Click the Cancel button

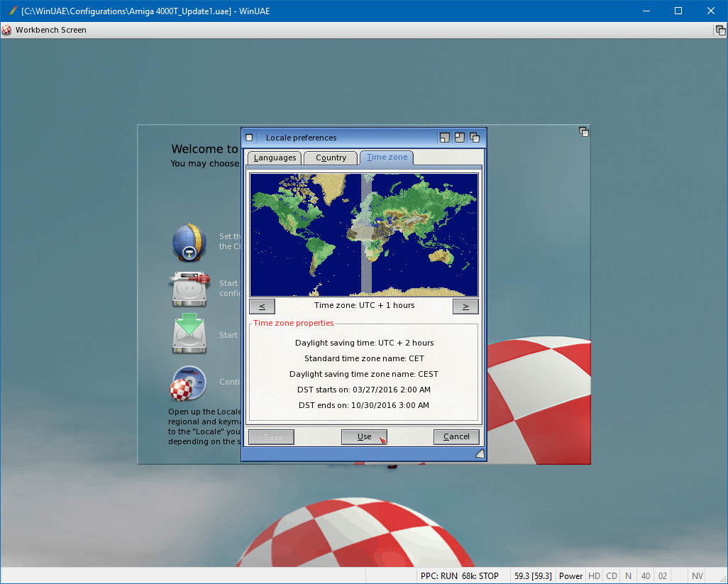click(x=456, y=437)
